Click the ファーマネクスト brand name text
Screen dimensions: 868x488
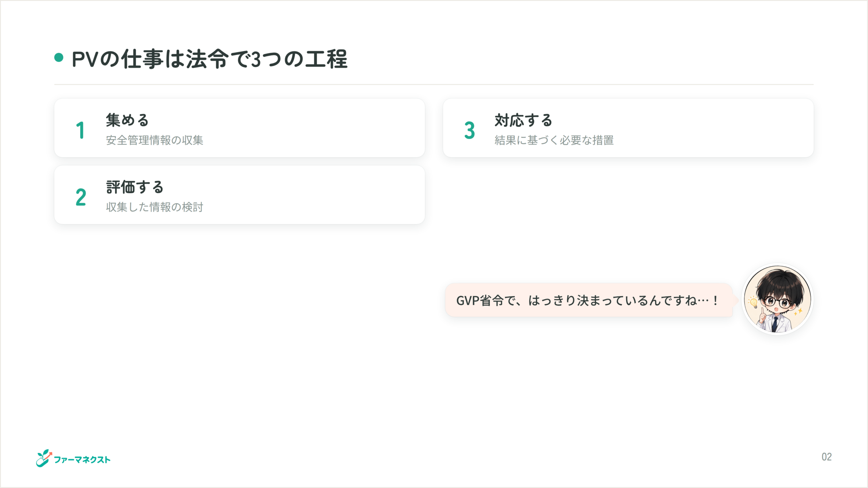coord(82,460)
